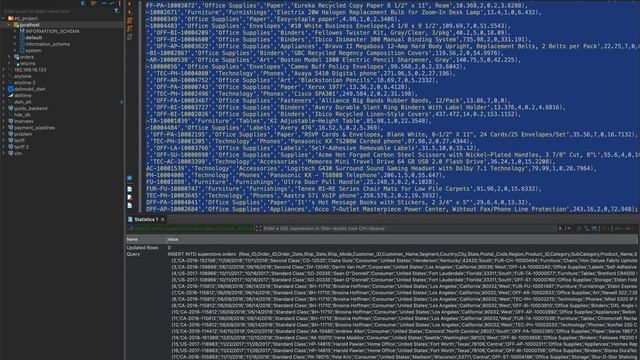
Task: Click the delimobil_dwh database icon
Action: [11, 89]
